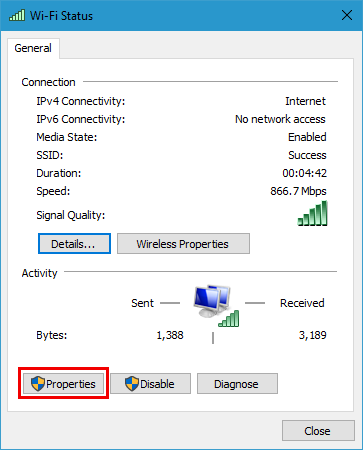Click the Close button at bottom

(x=318, y=431)
